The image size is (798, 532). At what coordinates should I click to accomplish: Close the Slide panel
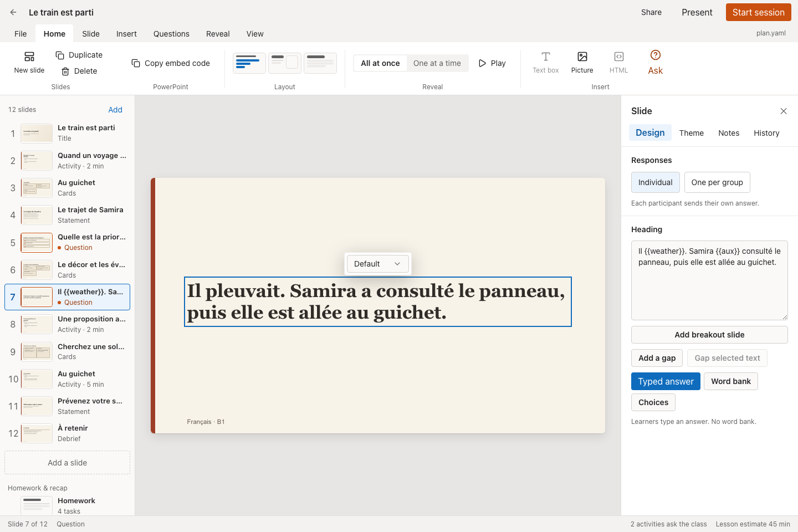784,111
